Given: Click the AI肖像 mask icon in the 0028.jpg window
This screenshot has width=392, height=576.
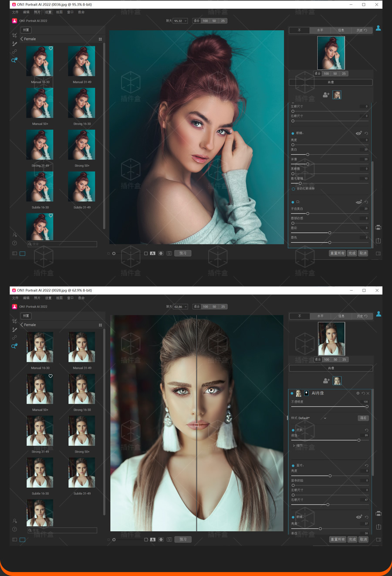Looking at the screenshot, I should click(307, 393).
